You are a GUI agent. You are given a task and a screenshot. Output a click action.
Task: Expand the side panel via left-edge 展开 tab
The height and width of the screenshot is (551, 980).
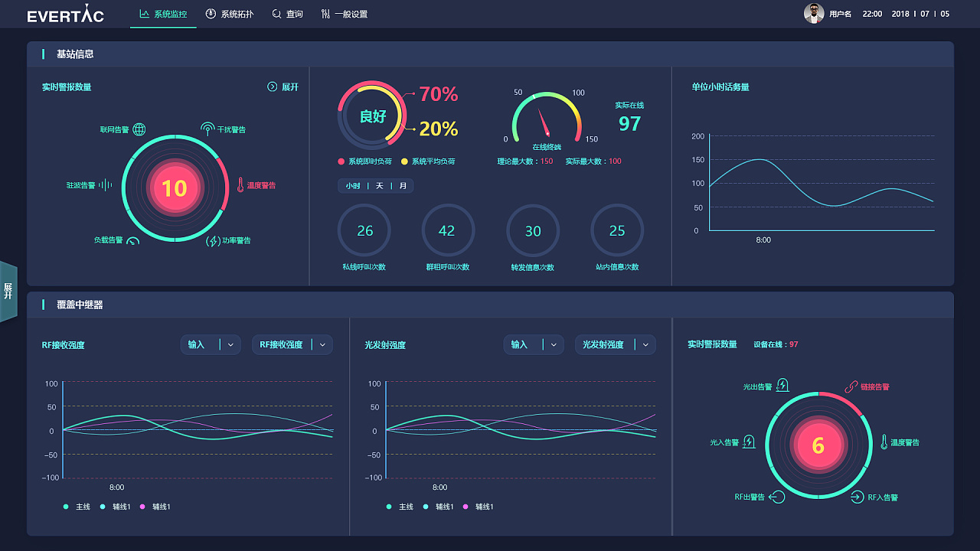[x=8, y=291]
